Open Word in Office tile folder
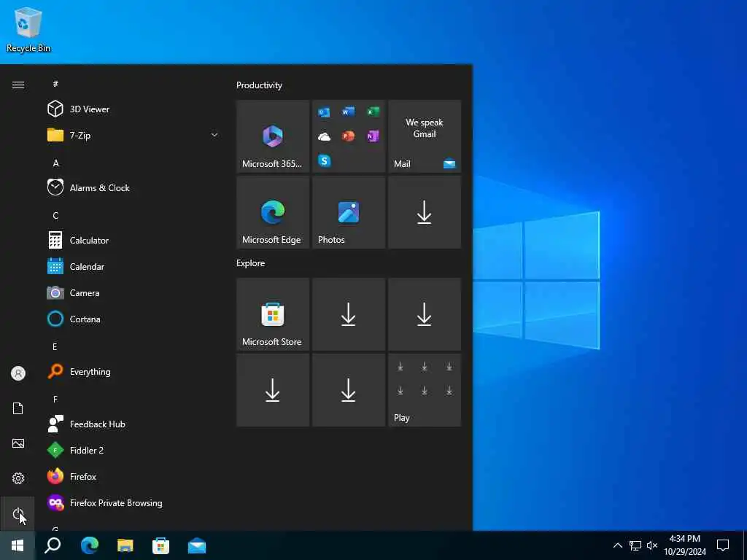Viewport: 747px width, 560px height. tap(348, 112)
